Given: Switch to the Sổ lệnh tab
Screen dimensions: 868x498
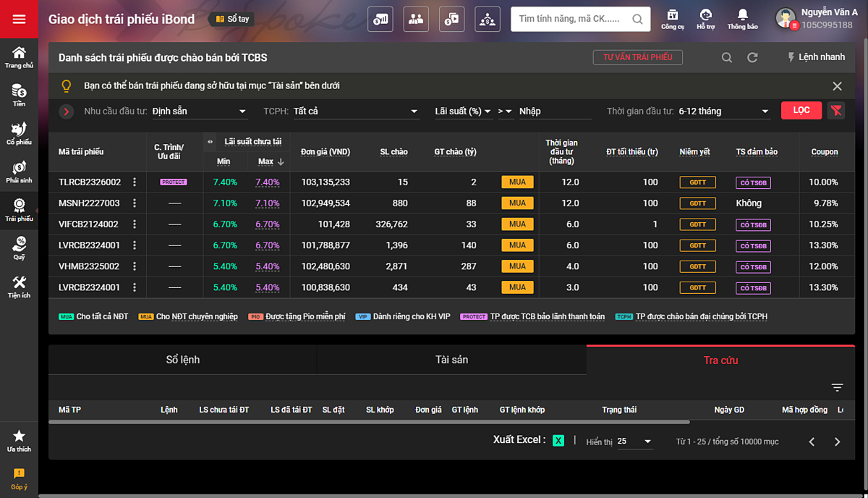Looking at the screenshot, I should coord(182,360).
